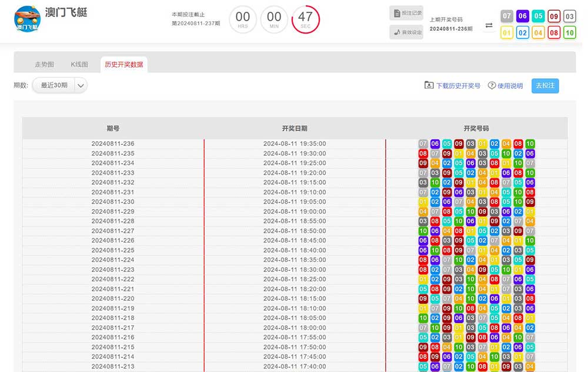This screenshot has width=588, height=372.
Task: Select the row for period 20240811-236
Action: (113, 144)
